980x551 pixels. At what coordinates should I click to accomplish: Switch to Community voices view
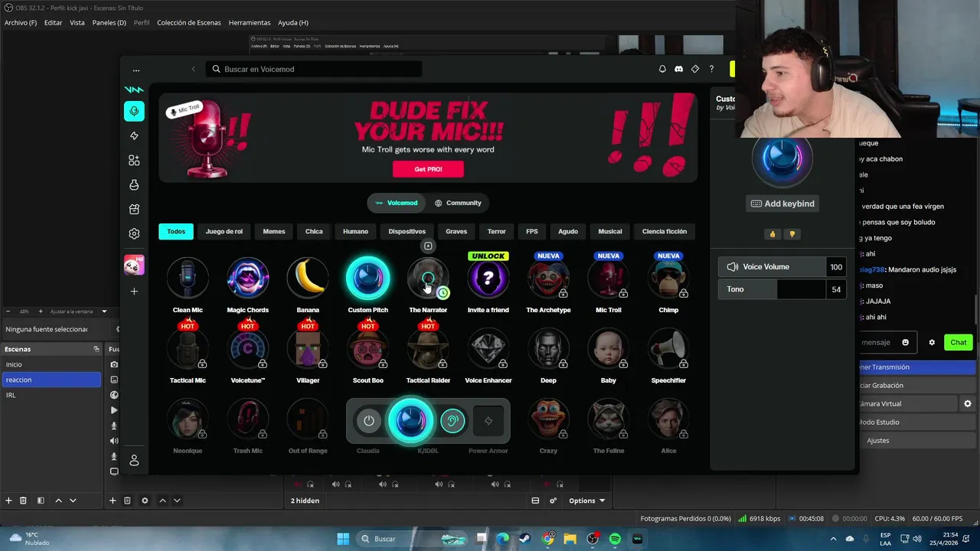[458, 203]
